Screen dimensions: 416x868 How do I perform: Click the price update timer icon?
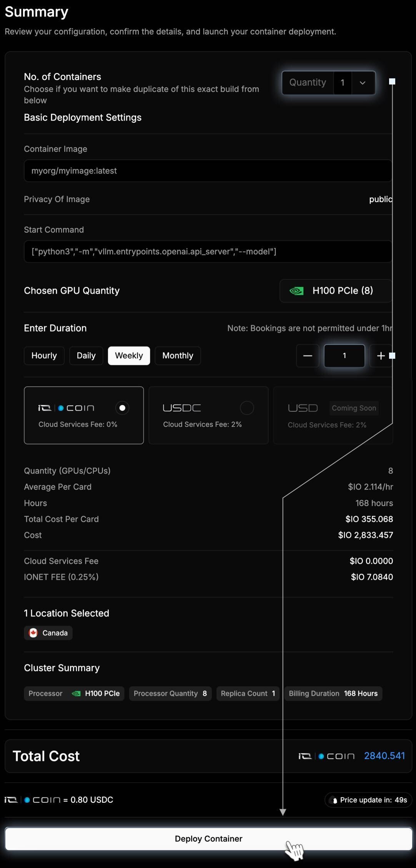(x=334, y=800)
